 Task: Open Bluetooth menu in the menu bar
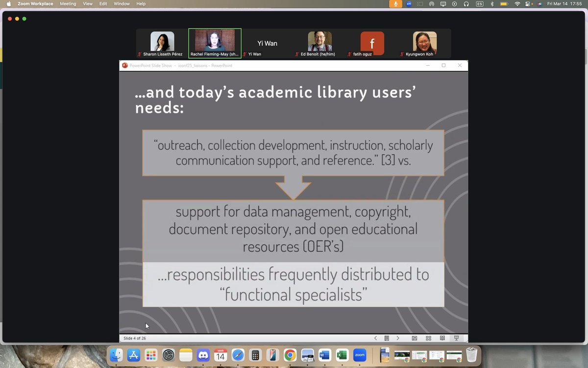(492, 4)
